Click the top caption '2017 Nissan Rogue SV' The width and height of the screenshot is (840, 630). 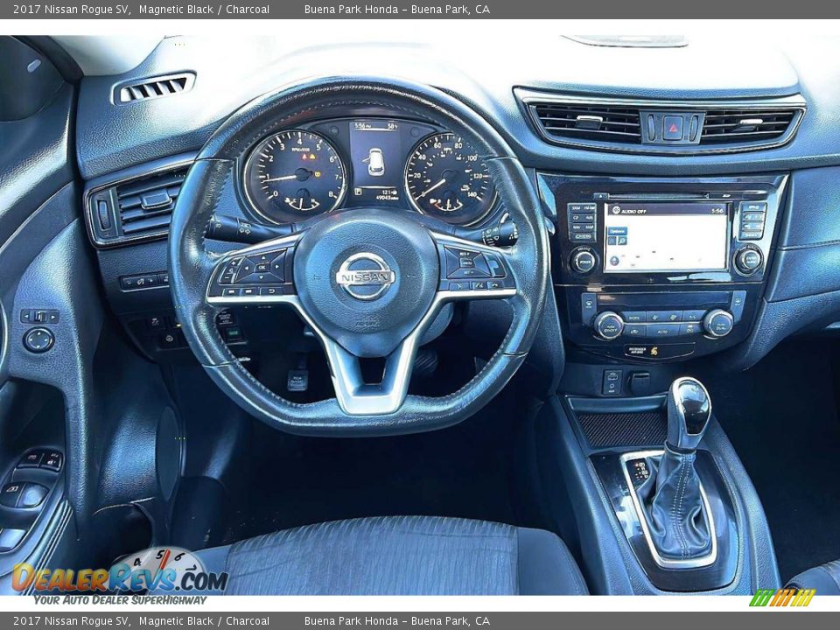click(x=72, y=9)
